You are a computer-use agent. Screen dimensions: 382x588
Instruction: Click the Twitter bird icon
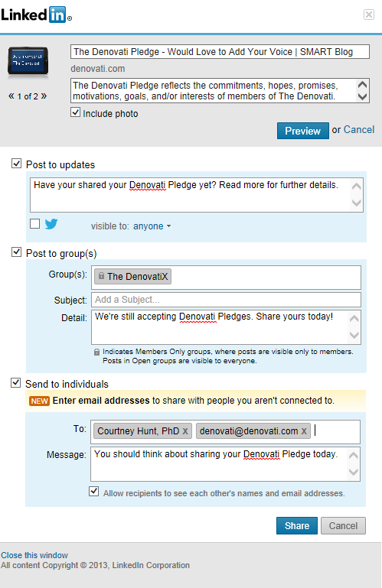coord(51,224)
